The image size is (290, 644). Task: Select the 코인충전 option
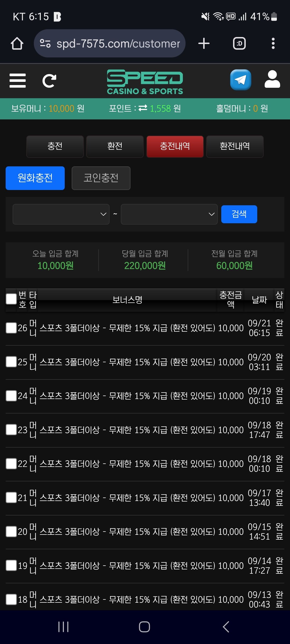pos(101,178)
